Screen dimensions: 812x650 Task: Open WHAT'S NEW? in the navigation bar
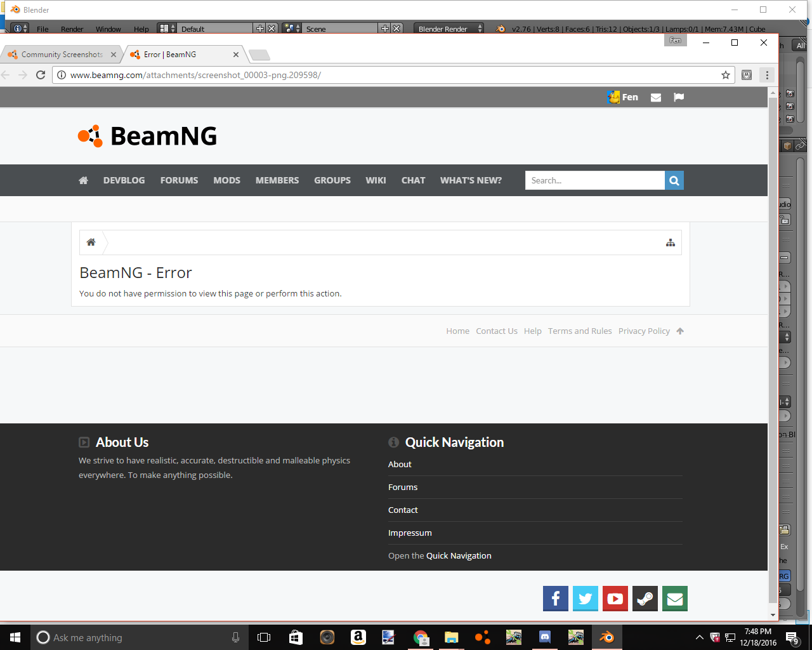(x=471, y=180)
